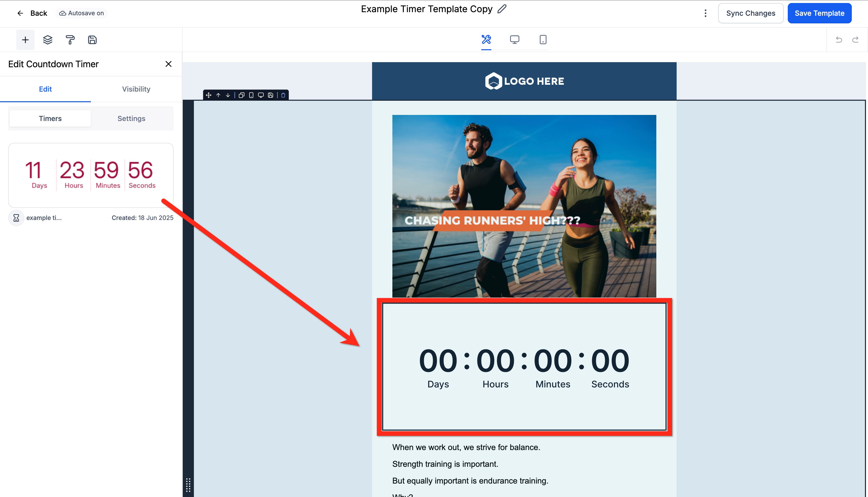Image resolution: width=868 pixels, height=497 pixels.
Task: Click the saved blocks floppy icon in sidebar toolbar
Action: pyautogui.click(x=92, y=40)
